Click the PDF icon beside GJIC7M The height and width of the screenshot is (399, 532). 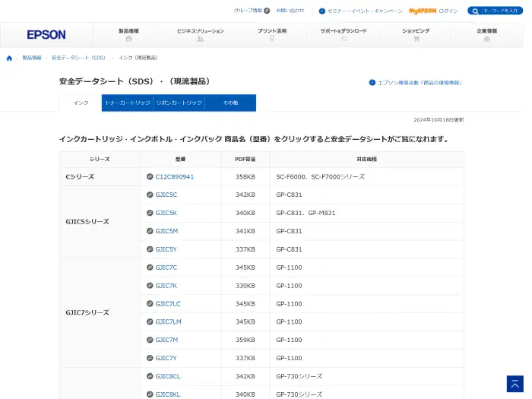pyautogui.click(x=150, y=340)
